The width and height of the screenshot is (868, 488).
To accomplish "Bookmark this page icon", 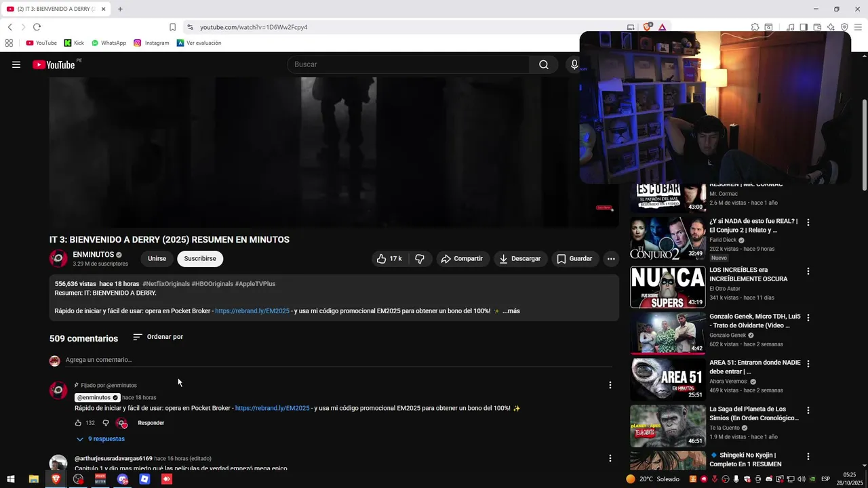I will pyautogui.click(x=172, y=27).
